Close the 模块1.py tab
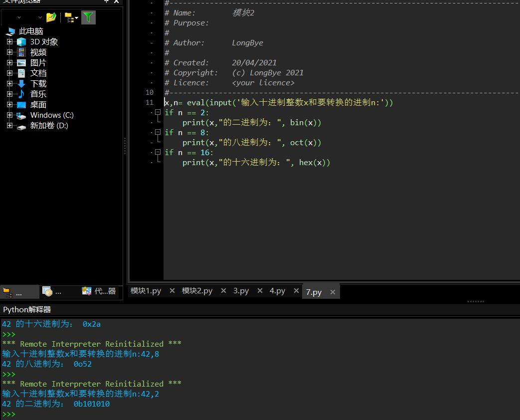520x420 pixels. pos(172,291)
